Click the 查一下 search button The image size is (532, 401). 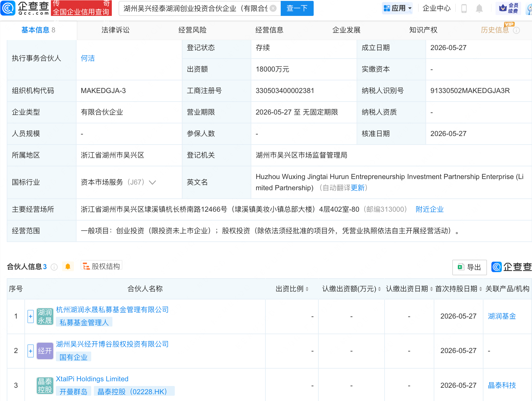click(x=297, y=8)
